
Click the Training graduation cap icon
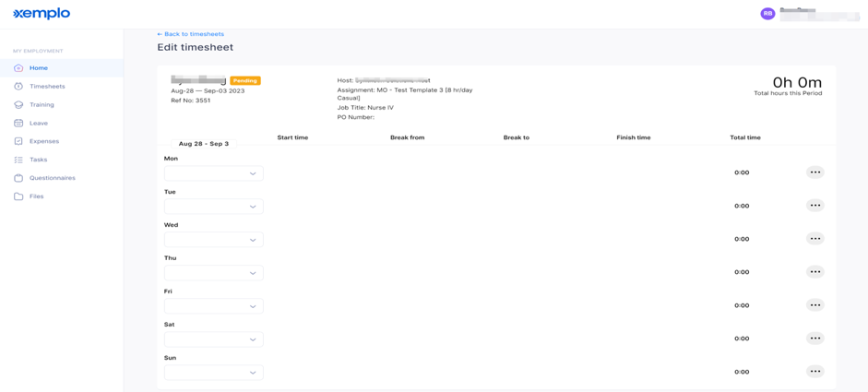coord(18,104)
